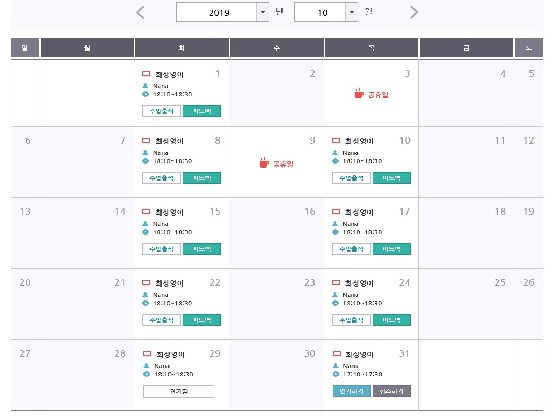Click the holiday cup icon on October 3

click(359, 94)
